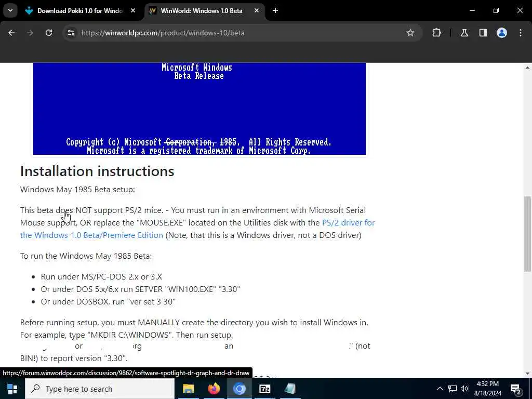Open the tab search dropdown arrow

[10, 10]
